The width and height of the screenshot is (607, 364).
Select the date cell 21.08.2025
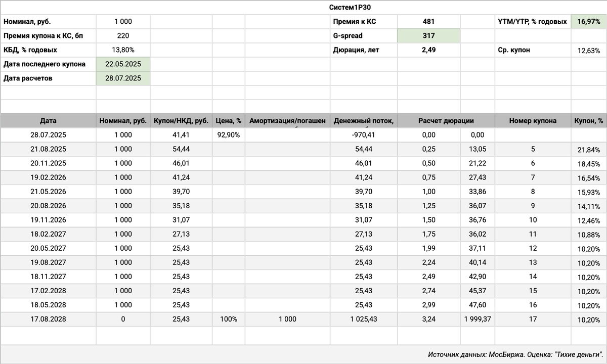(x=48, y=149)
